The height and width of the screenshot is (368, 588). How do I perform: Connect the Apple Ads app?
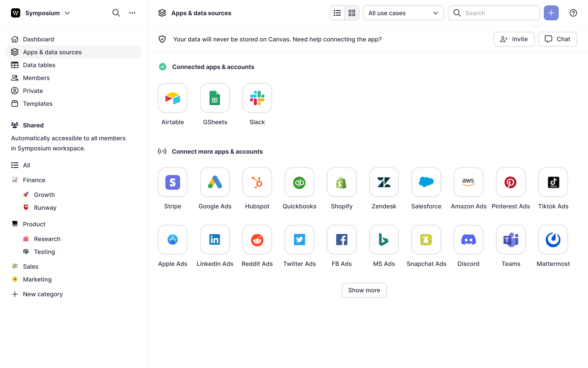[x=172, y=239]
